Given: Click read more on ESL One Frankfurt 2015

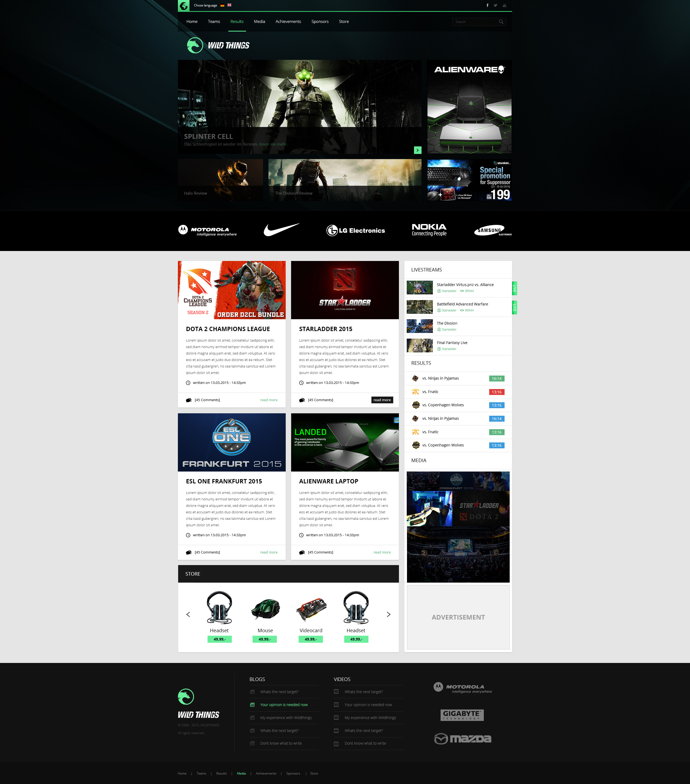Looking at the screenshot, I should (269, 552).
